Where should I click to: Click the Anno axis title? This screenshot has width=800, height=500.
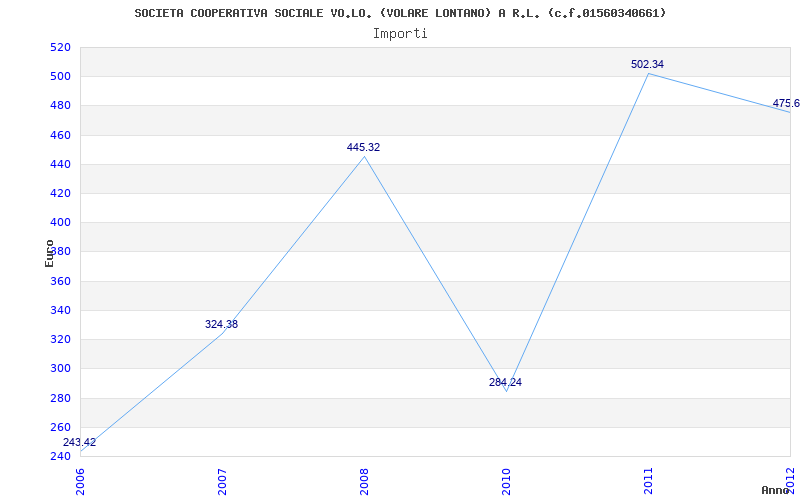coord(776,490)
